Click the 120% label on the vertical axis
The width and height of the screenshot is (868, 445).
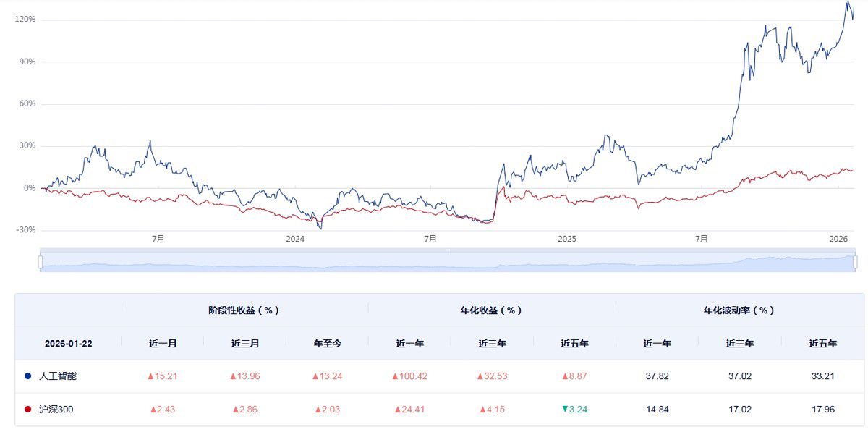pyautogui.click(x=25, y=20)
